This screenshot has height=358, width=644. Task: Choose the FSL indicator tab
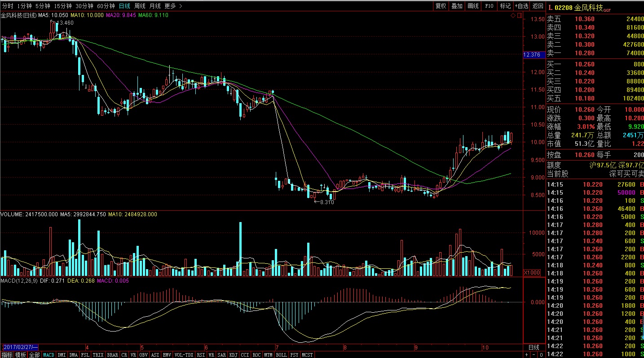click(85, 355)
